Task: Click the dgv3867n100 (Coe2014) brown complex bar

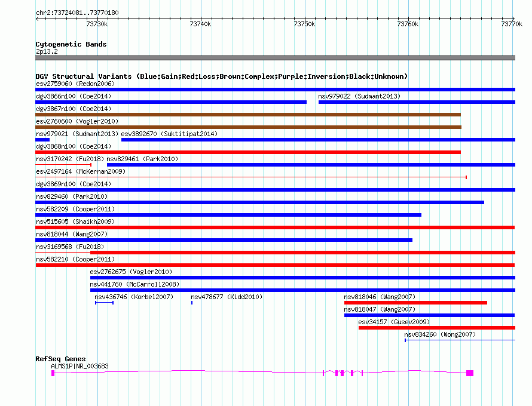Action: point(248,115)
